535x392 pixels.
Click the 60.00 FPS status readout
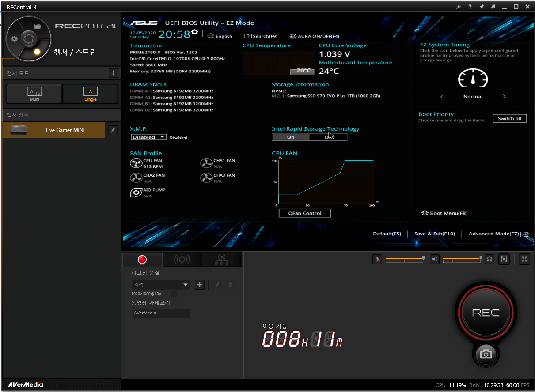click(x=517, y=385)
